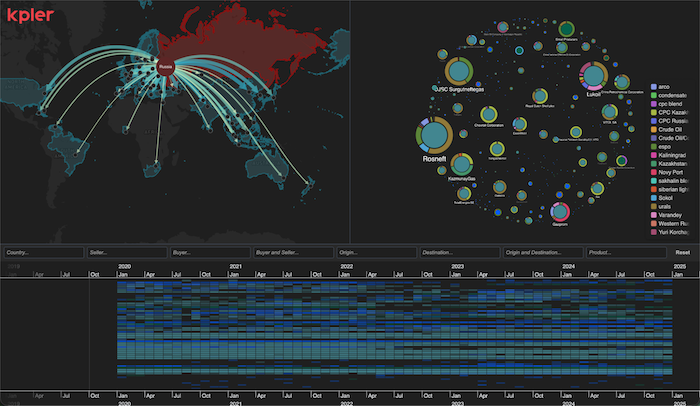
Task: Click the Western Ru legend label
Action: [x=674, y=223]
